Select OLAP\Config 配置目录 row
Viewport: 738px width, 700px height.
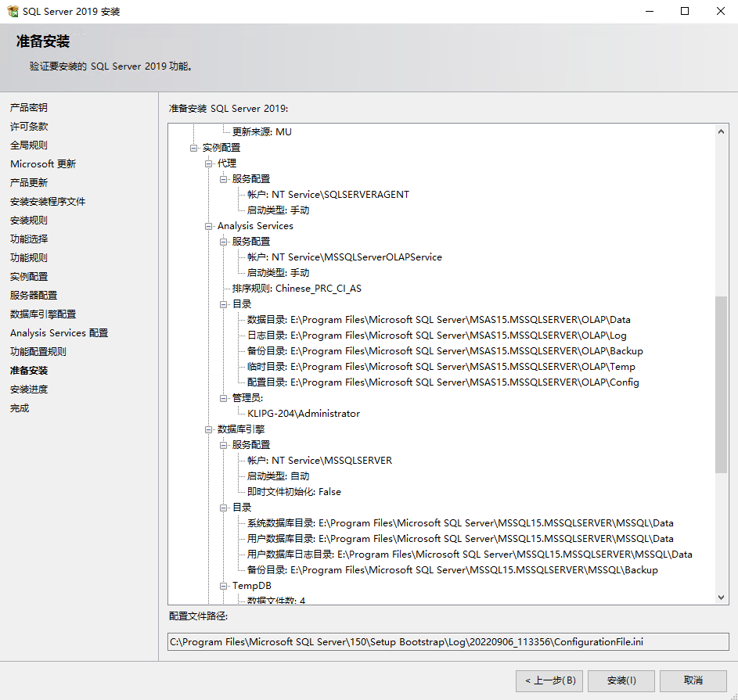pyautogui.click(x=443, y=382)
